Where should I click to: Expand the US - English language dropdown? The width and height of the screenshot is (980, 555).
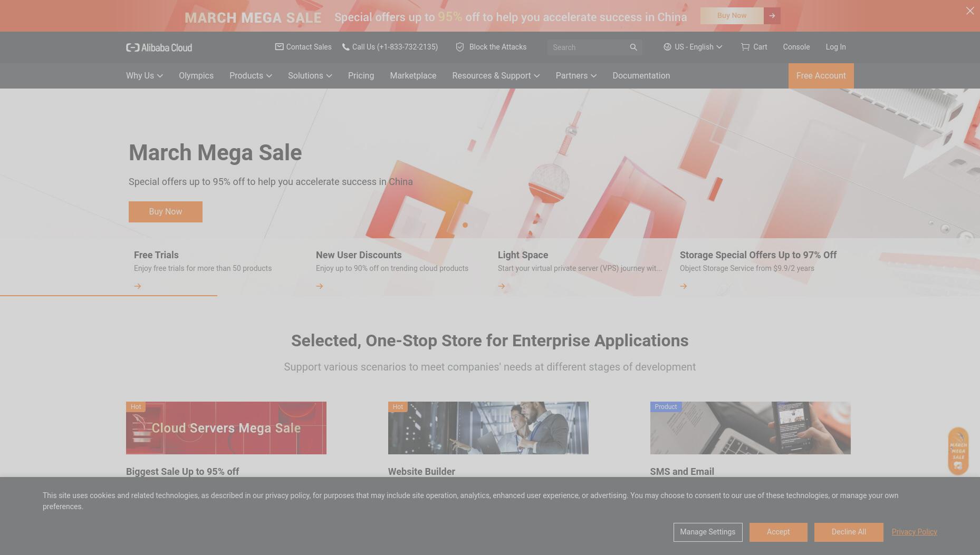pos(693,47)
